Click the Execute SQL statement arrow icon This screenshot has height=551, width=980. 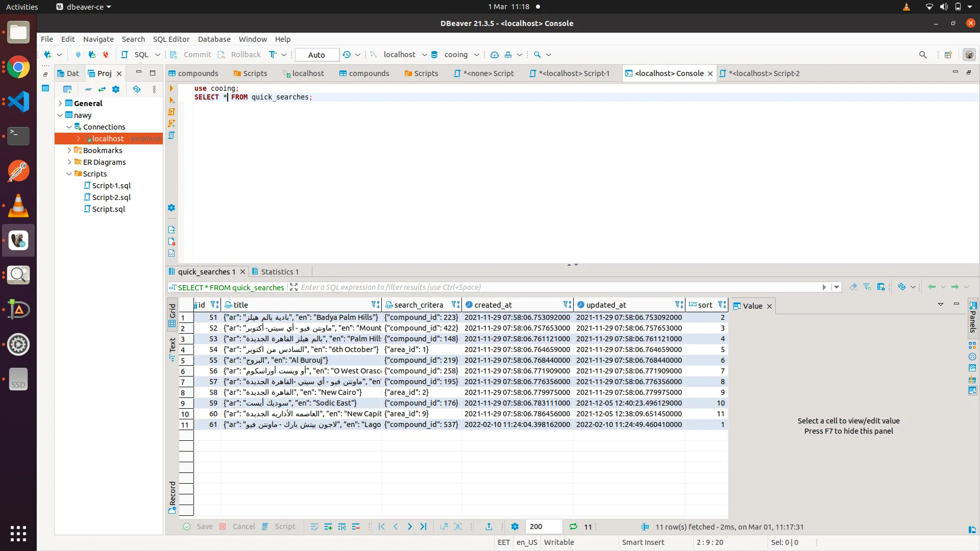(x=171, y=88)
